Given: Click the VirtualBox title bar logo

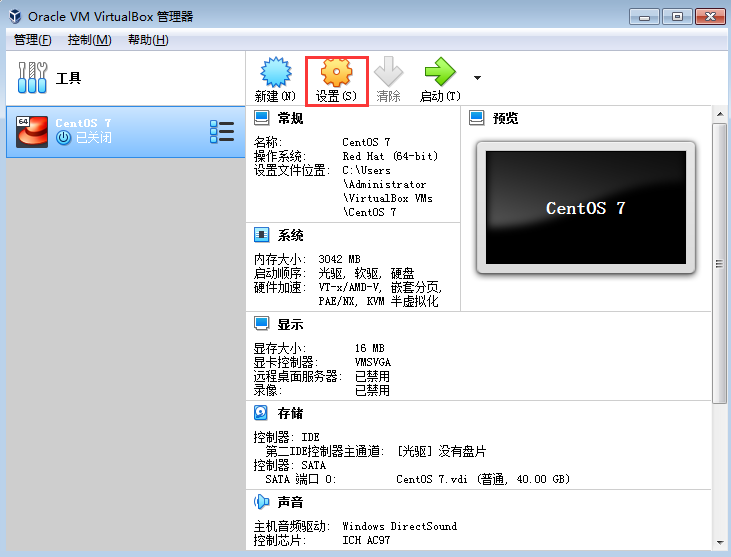Looking at the screenshot, I should [15, 16].
